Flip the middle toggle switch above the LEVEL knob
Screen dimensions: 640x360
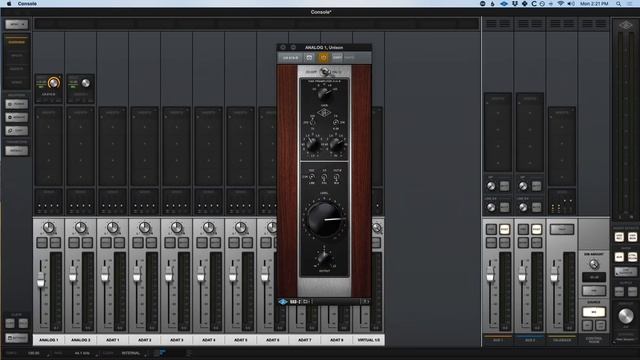click(x=324, y=177)
